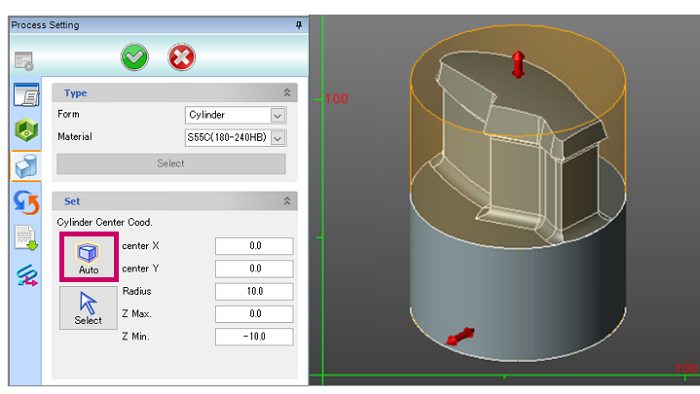Select the green model cube sidebar icon
The height and width of the screenshot is (394, 700).
point(26,130)
